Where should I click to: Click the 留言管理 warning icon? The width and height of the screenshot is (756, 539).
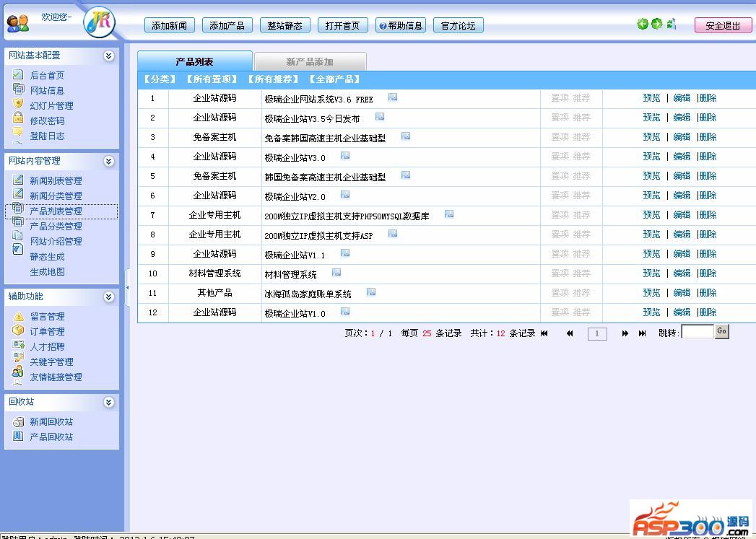coord(18,317)
